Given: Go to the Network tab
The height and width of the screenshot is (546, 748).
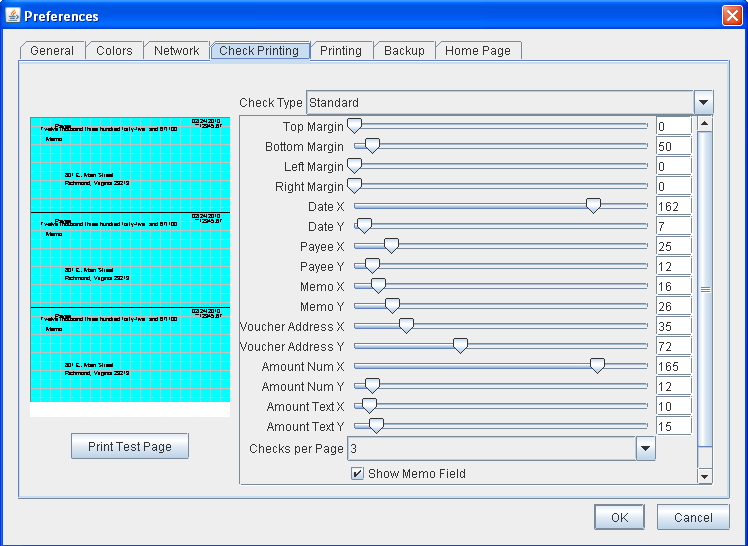Looking at the screenshot, I should coord(177,51).
